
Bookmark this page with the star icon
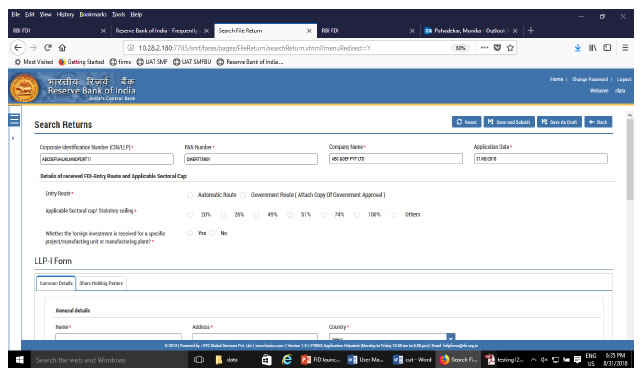510,48
